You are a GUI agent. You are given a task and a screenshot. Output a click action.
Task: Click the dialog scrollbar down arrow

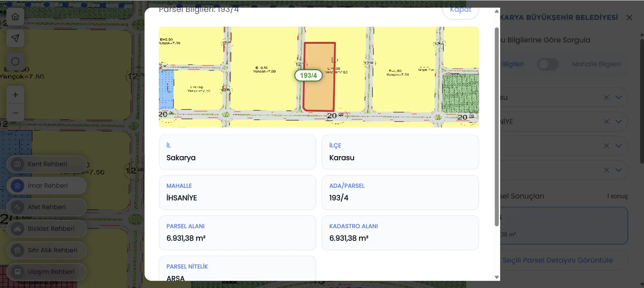[x=497, y=277]
